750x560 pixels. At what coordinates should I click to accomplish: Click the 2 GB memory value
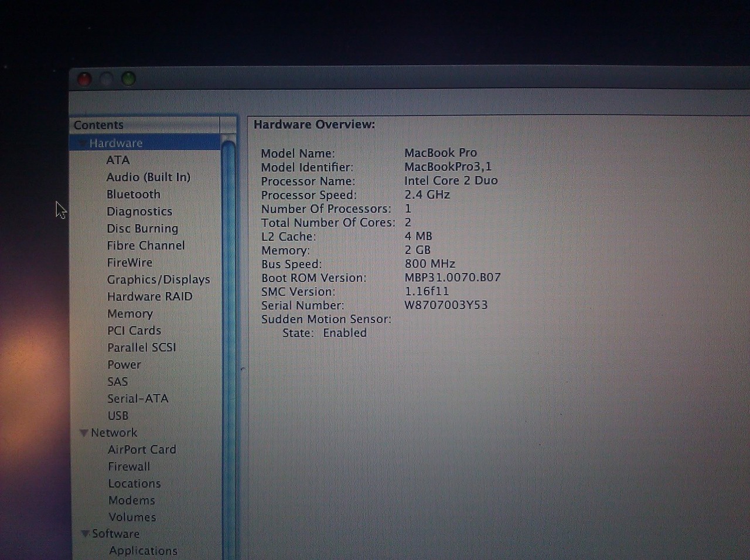pyautogui.click(x=418, y=250)
